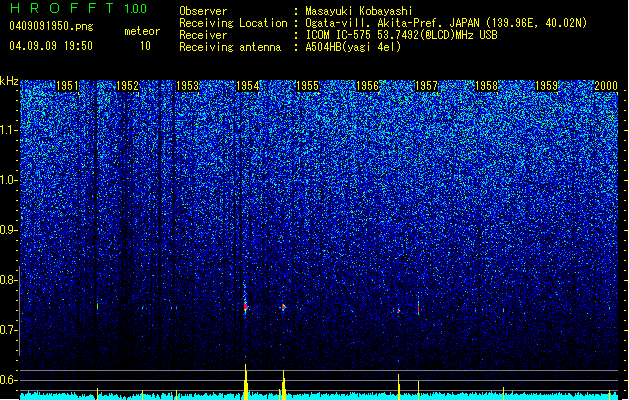Viewport: 629px width, 400px height.
Task: Click the 1956 time marker
Action: [x=367, y=86]
